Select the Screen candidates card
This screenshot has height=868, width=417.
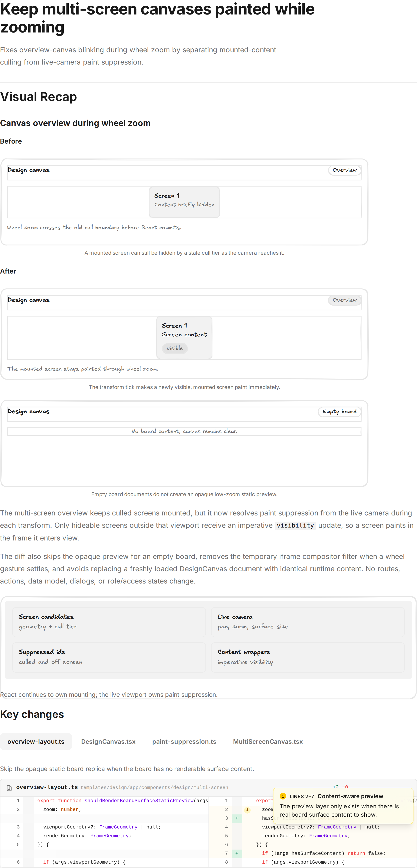(109, 622)
